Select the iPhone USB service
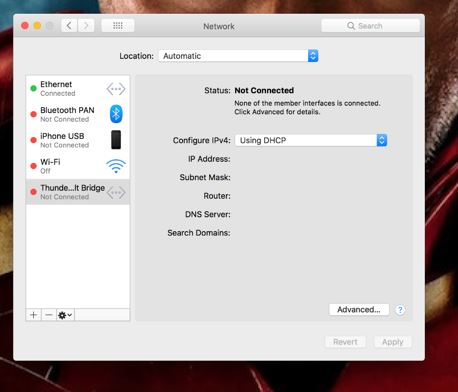 (78, 140)
